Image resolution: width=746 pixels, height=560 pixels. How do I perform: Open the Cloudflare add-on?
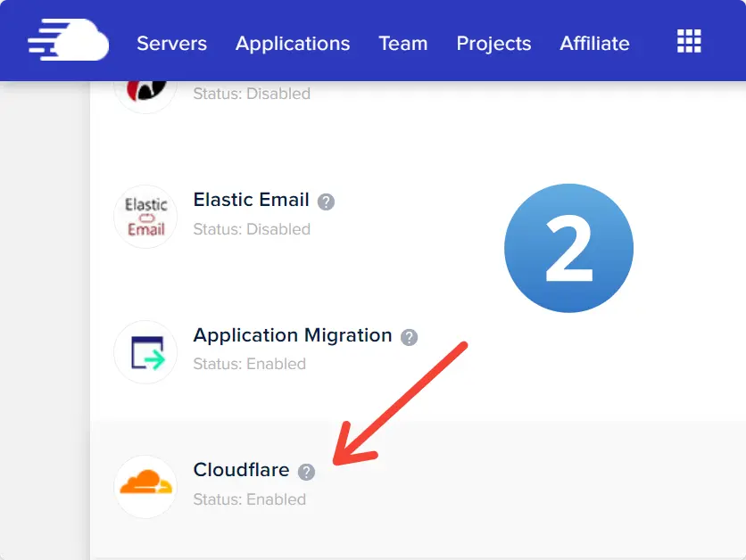tap(241, 470)
